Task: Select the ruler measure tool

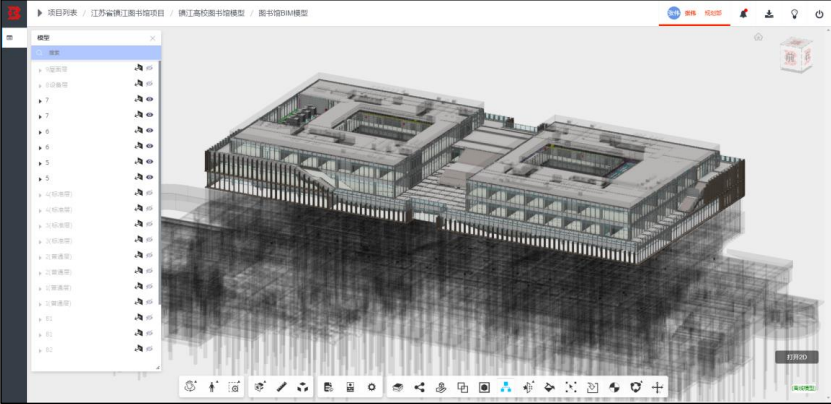Action: tap(281, 387)
